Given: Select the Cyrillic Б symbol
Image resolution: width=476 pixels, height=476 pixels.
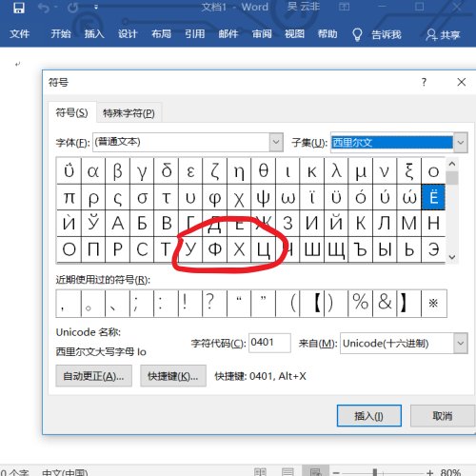Looking at the screenshot, I should pyautogui.click(x=142, y=223).
